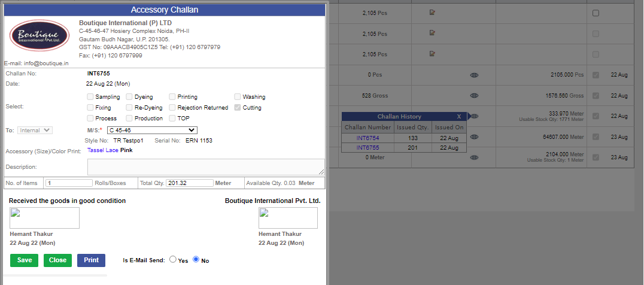Viewport: 644px width, 285px height.
Task: Open the M/S C 45-46 dropdown
Action: (153, 130)
